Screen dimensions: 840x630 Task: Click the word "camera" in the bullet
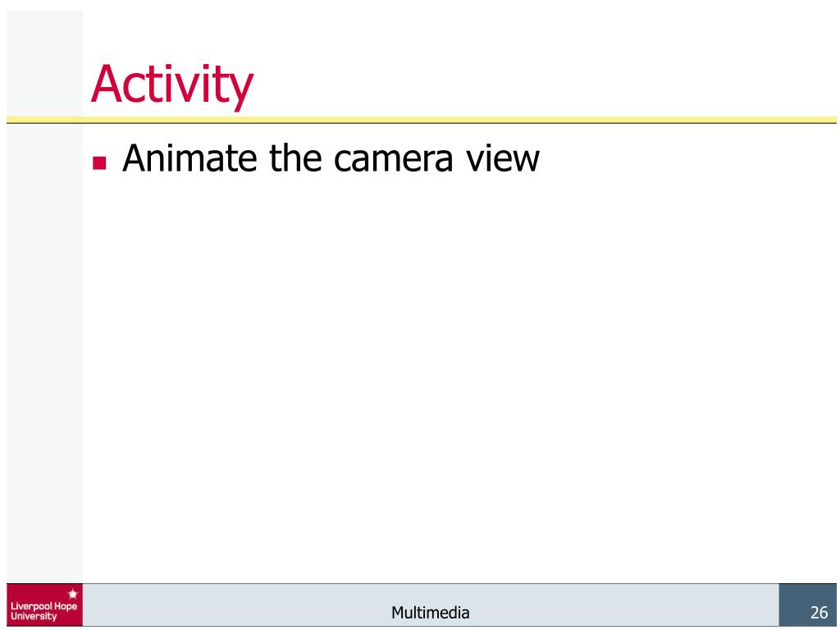(393, 162)
